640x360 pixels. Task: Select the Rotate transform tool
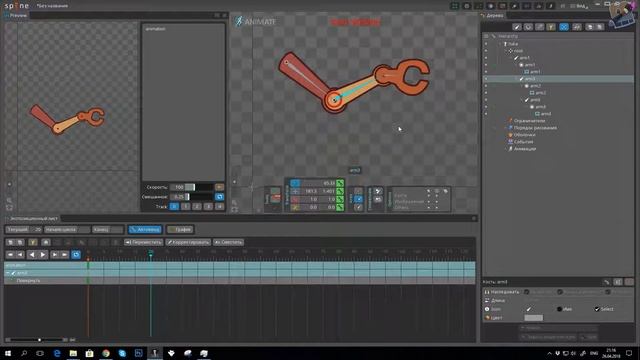295,183
